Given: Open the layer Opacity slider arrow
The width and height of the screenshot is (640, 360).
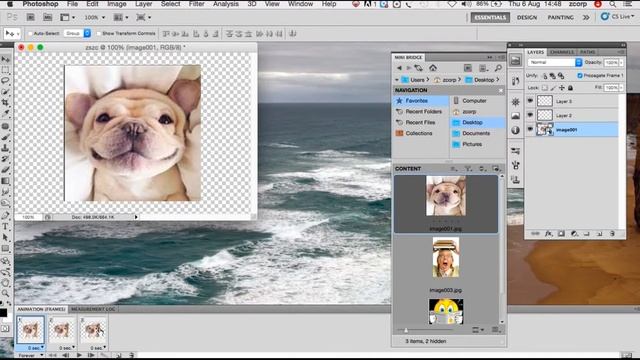Looking at the screenshot, I should pos(621,62).
